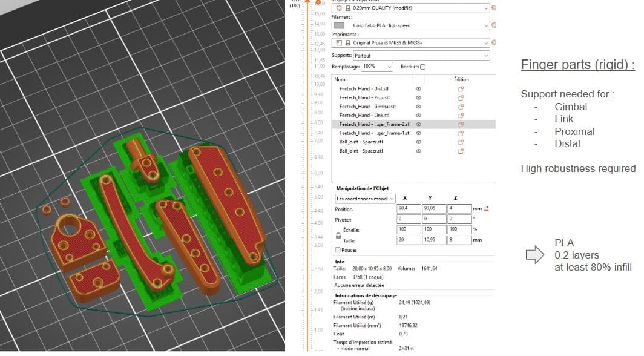Screen dimensions: 644x356
Task: Open edit icon for second Ball joint - Spacer.stl
Action: click(461, 151)
